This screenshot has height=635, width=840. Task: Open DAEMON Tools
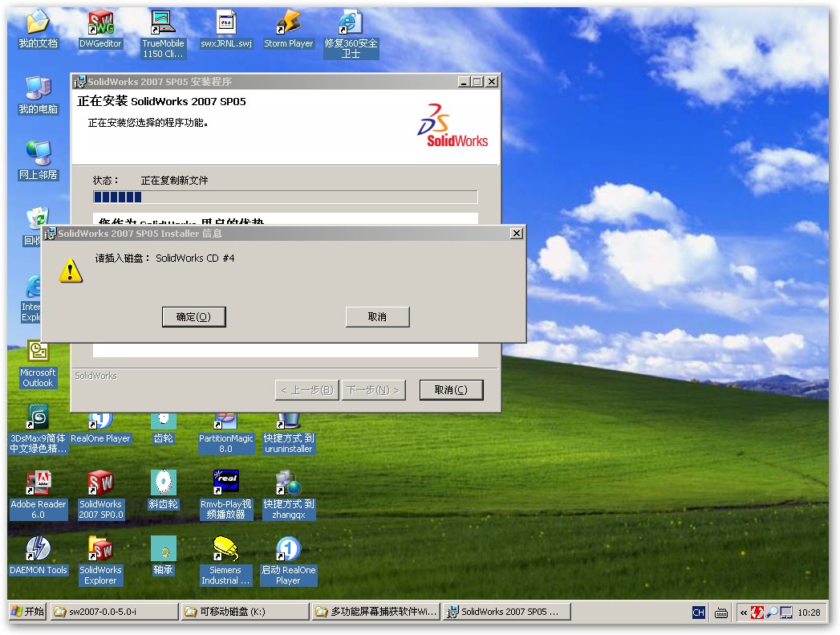(x=38, y=554)
